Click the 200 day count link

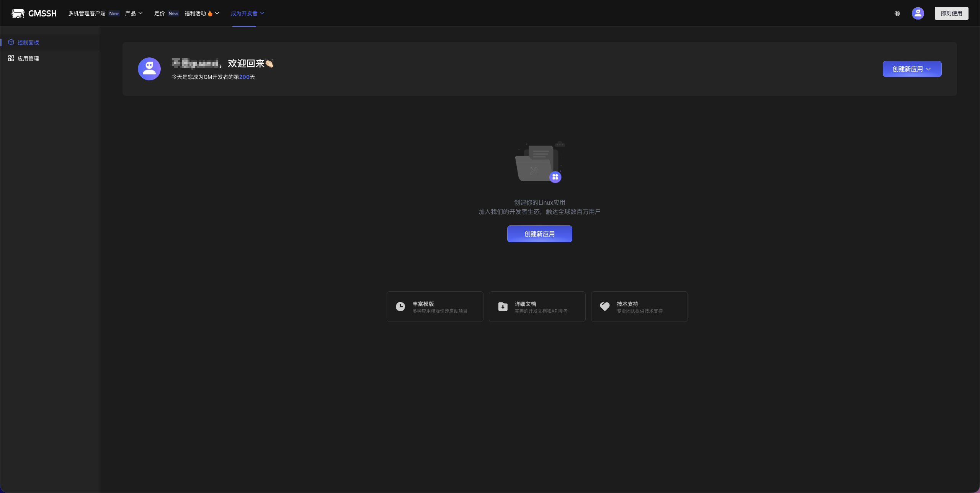pyautogui.click(x=244, y=77)
